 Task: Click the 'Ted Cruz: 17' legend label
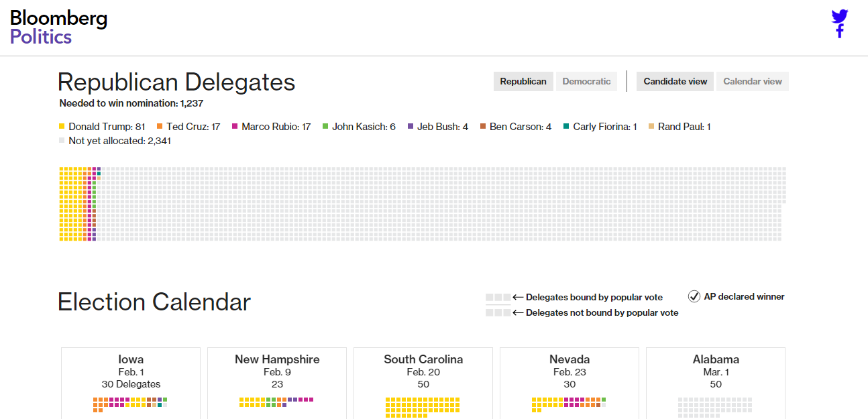[193, 127]
